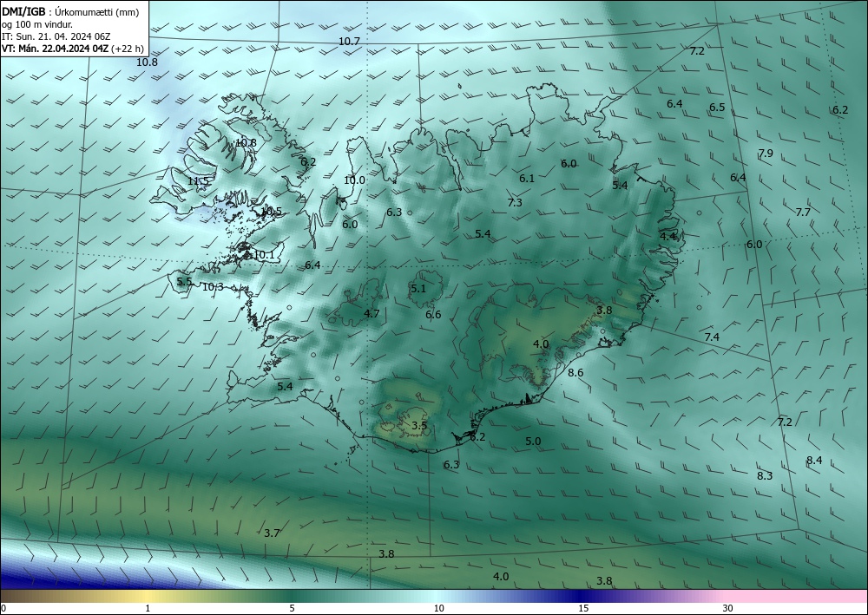Image resolution: width=868 pixels, height=615 pixels.
Task: Click the 10.1 value label
Action: (264, 255)
